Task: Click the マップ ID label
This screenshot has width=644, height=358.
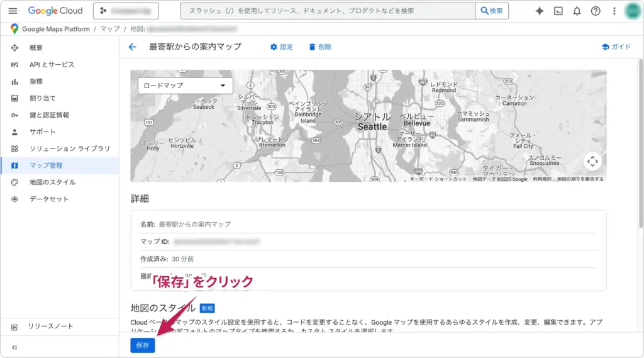Action: tap(155, 242)
